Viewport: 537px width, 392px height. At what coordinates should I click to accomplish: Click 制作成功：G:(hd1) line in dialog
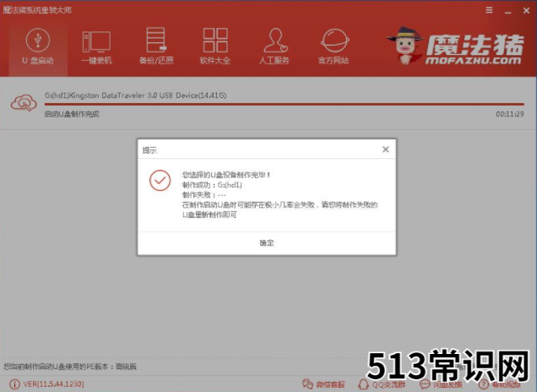click(x=212, y=185)
